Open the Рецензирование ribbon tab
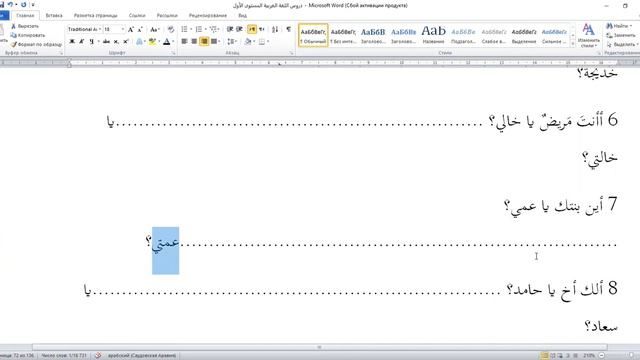 click(208, 16)
